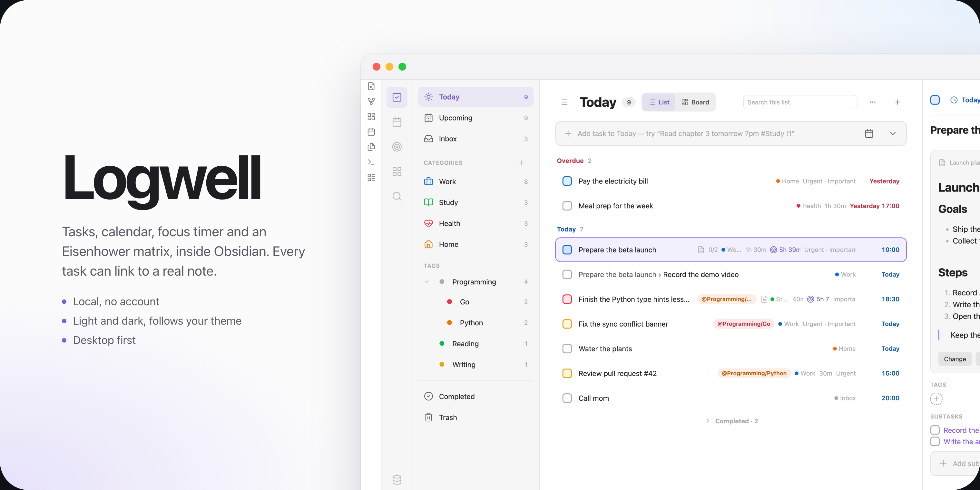Open the database icon at rail bottom

(397, 480)
